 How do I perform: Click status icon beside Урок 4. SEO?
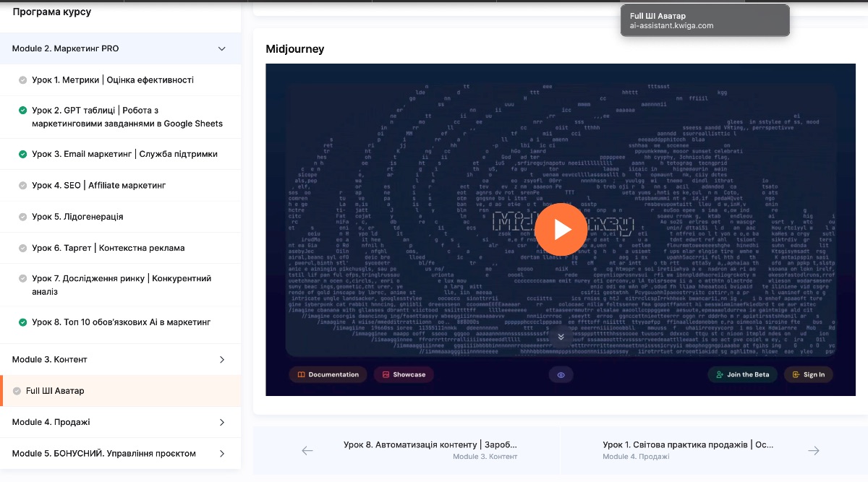[23, 186]
